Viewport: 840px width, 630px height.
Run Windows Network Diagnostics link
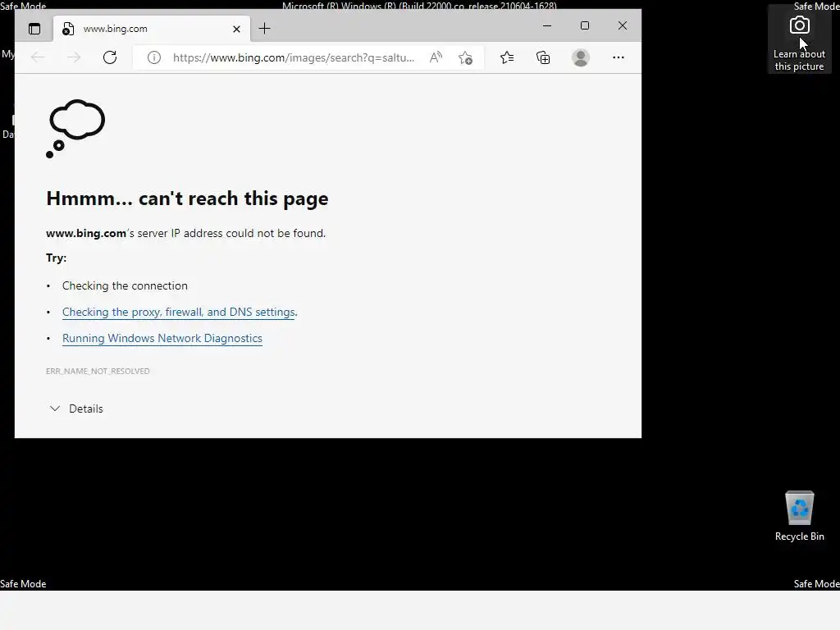162,339
